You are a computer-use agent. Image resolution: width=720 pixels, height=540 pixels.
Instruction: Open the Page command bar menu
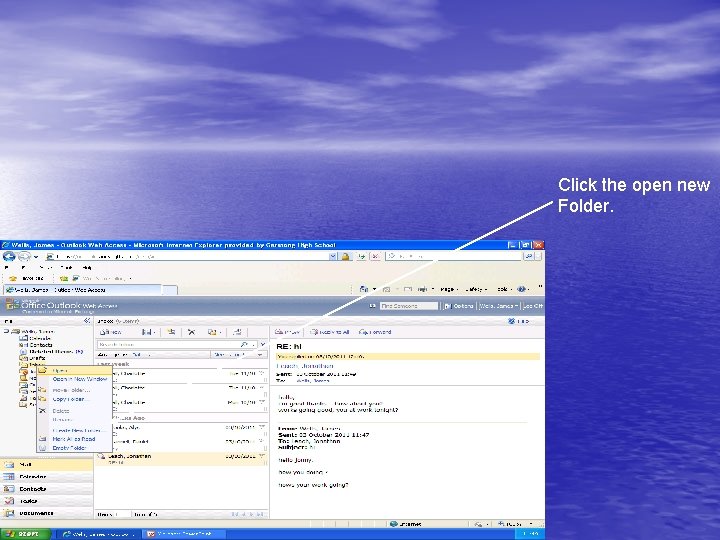[448, 289]
